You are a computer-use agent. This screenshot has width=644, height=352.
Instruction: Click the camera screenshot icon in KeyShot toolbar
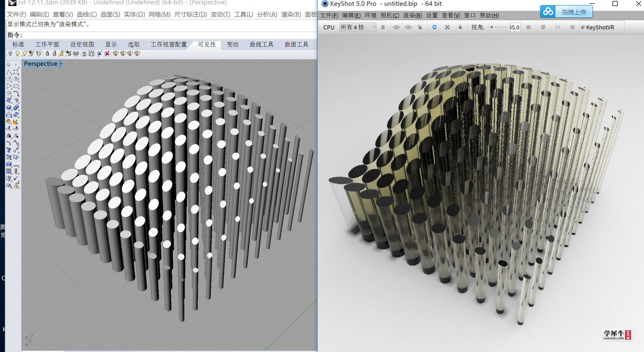coord(408,27)
